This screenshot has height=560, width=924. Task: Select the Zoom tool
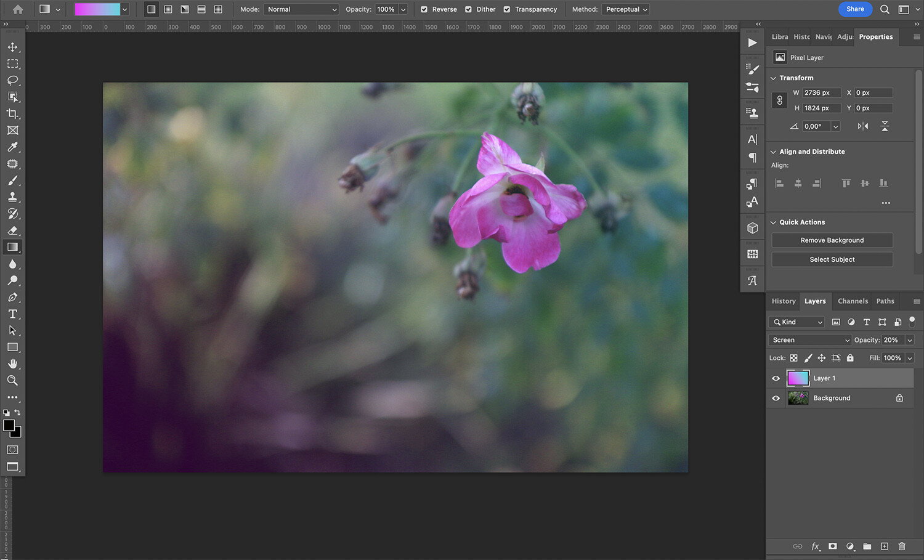coord(12,380)
